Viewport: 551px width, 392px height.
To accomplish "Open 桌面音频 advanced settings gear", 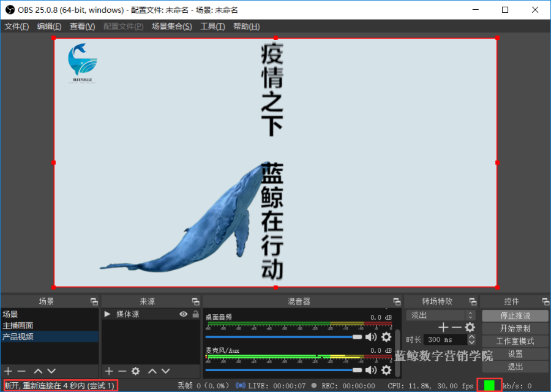I will (386, 337).
